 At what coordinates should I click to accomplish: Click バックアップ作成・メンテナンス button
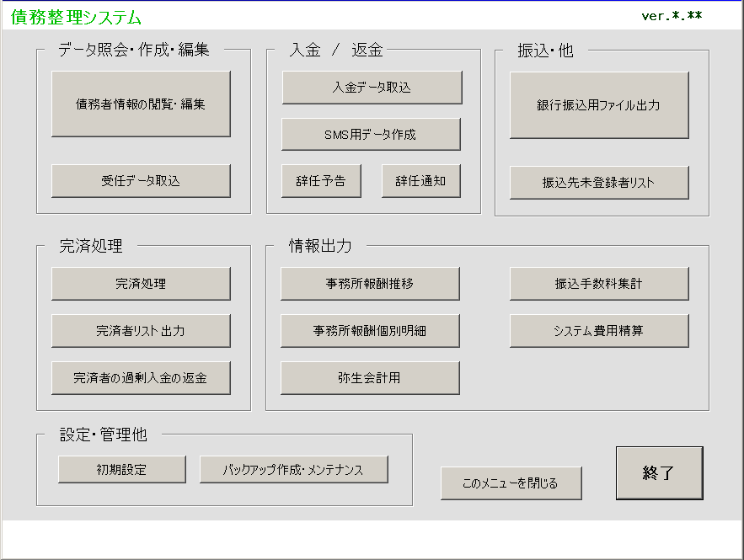coord(294,469)
